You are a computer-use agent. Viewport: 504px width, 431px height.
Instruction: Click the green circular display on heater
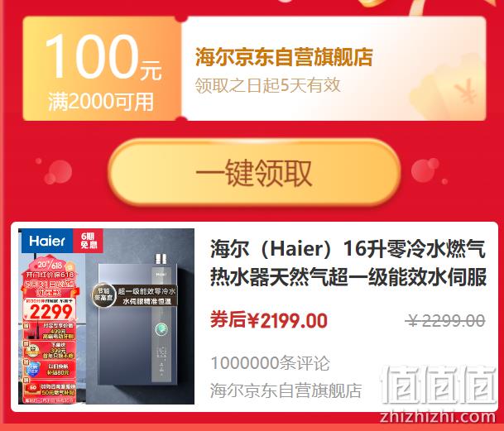point(161,328)
